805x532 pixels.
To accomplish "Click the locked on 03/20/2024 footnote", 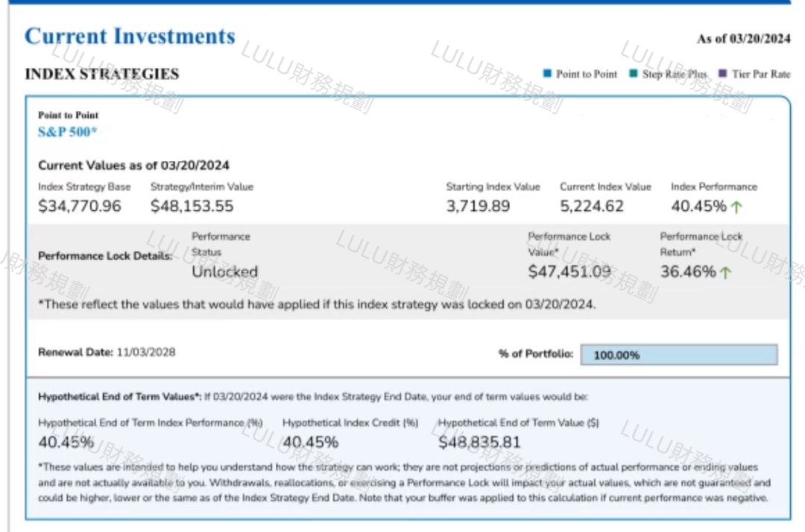I will tap(318, 304).
